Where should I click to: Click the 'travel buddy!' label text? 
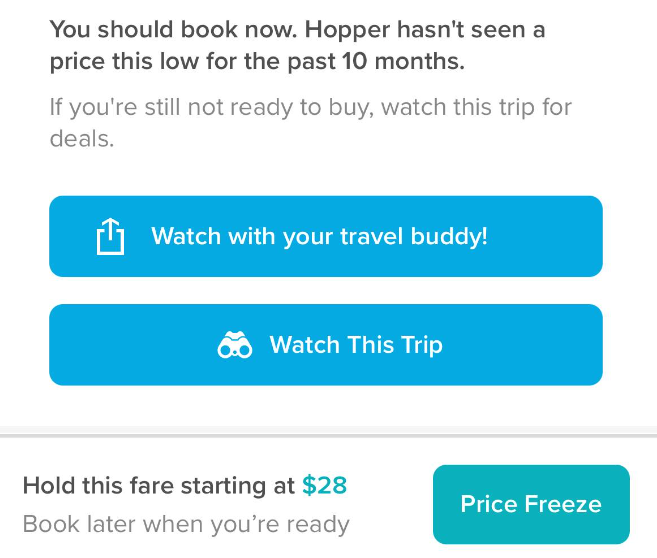[x=424, y=237]
